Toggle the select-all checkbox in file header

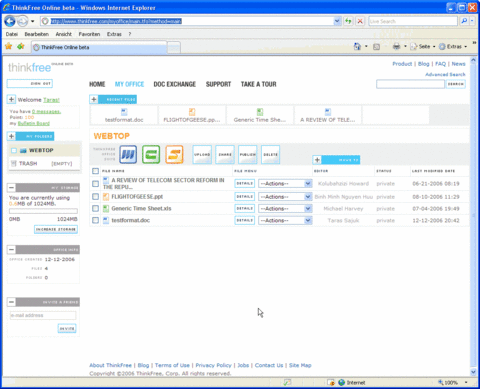coord(95,171)
